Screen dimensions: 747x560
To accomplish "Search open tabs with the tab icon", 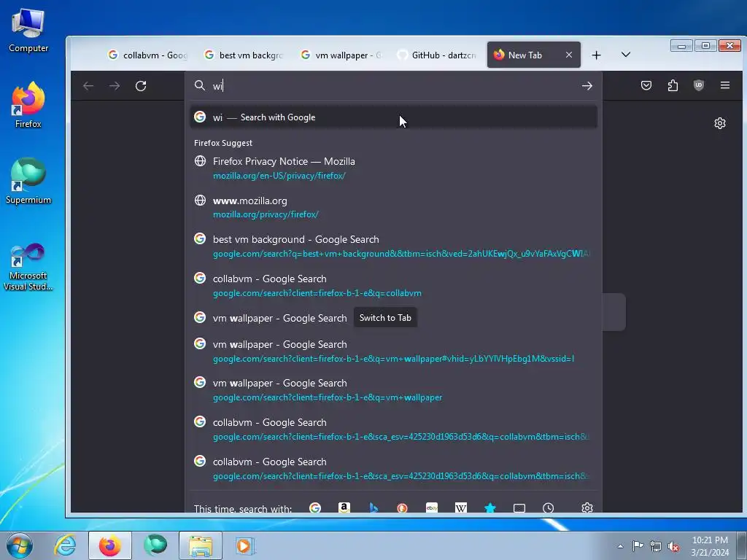I will [x=519, y=507].
